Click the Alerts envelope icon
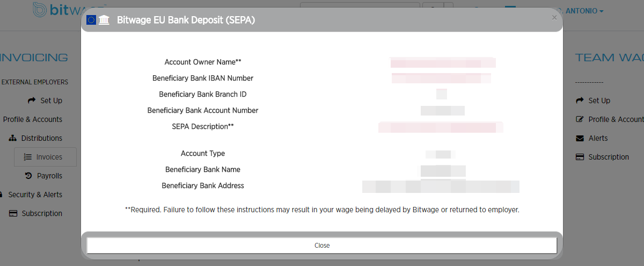The width and height of the screenshot is (644, 266). (580, 138)
